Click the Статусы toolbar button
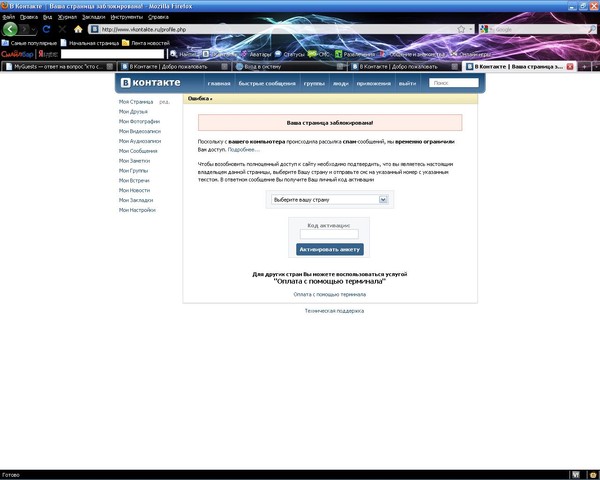Screen dimensions: 600x480 coord(290,54)
